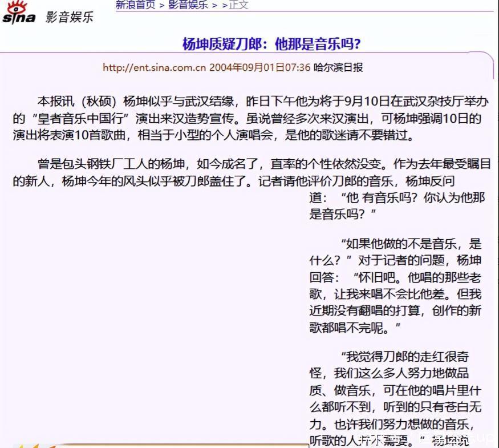Click the source name 哈尔滨日报
Screen dimensions: 499x448
[x=338, y=67]
